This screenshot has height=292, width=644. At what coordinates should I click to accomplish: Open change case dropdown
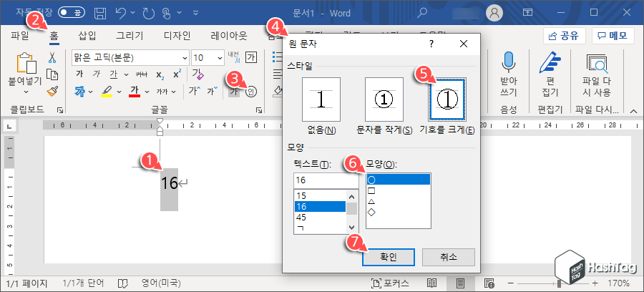[166, 92]
